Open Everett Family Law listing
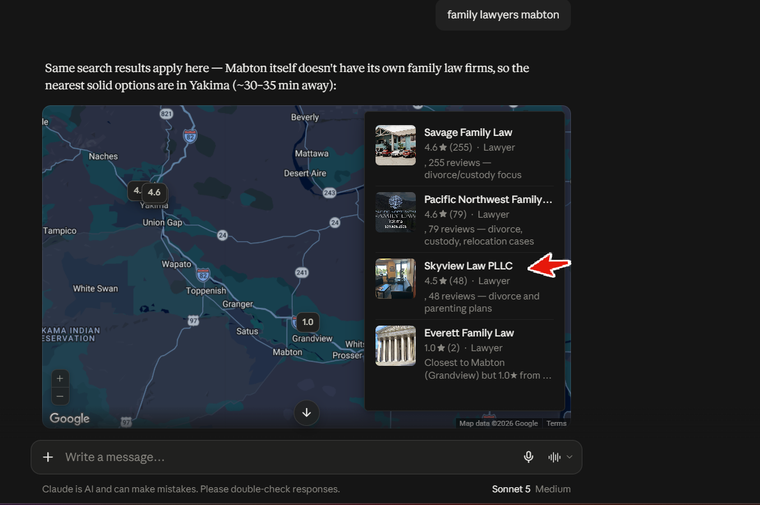Screen dimensions: 760x505 [x=464, y=353]
